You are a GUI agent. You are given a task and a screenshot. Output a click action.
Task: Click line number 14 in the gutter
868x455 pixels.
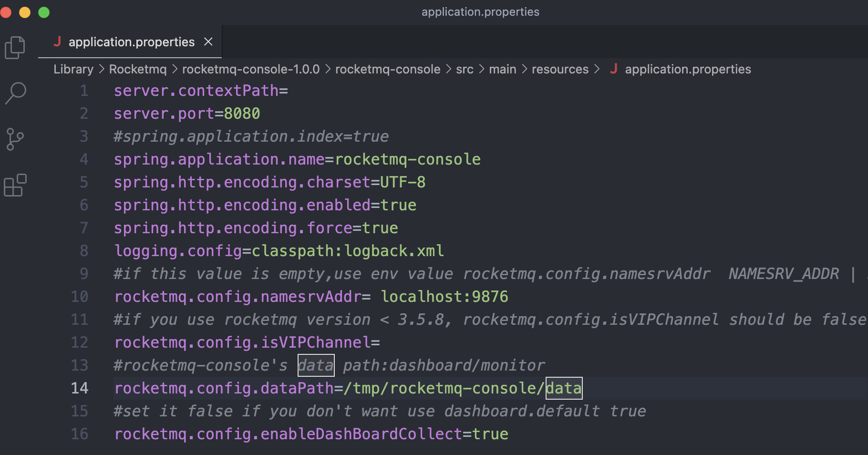click(x=80, y=388)
